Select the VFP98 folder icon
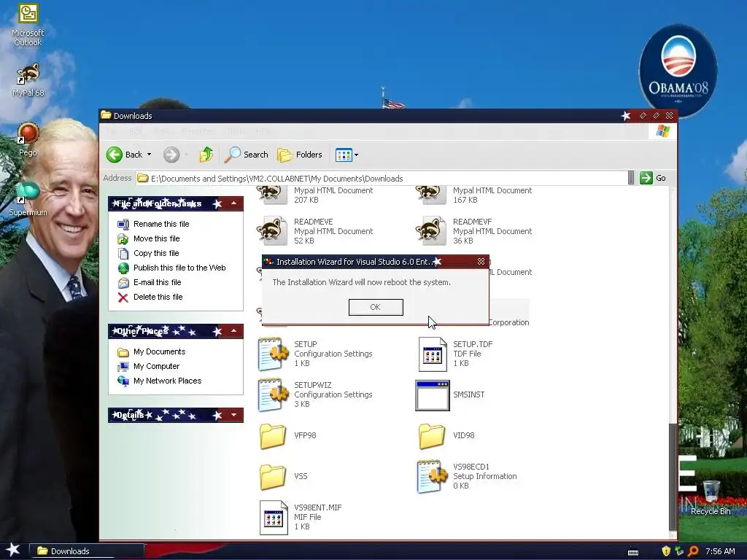 (x=273, y=436)
